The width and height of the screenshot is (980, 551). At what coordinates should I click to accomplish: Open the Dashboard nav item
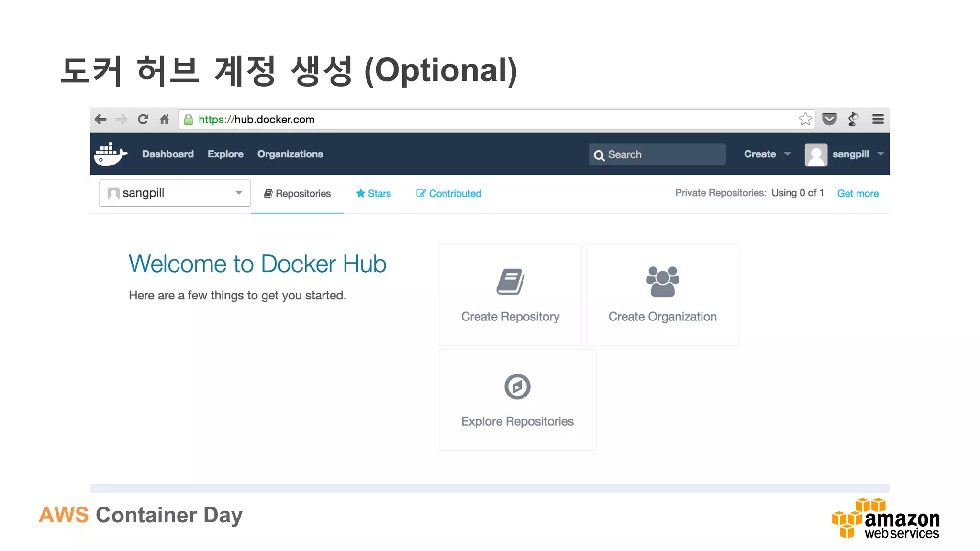[168, 154]
